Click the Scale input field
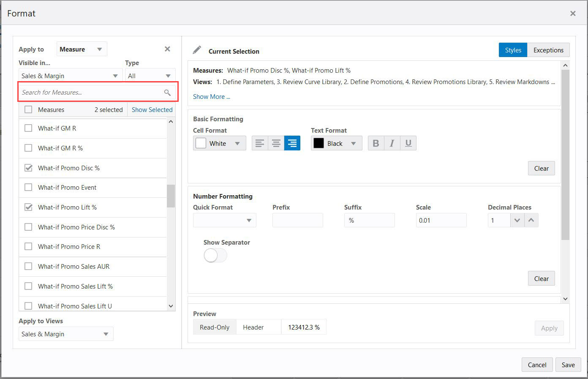Screen dimensions: 588x379 441,220
